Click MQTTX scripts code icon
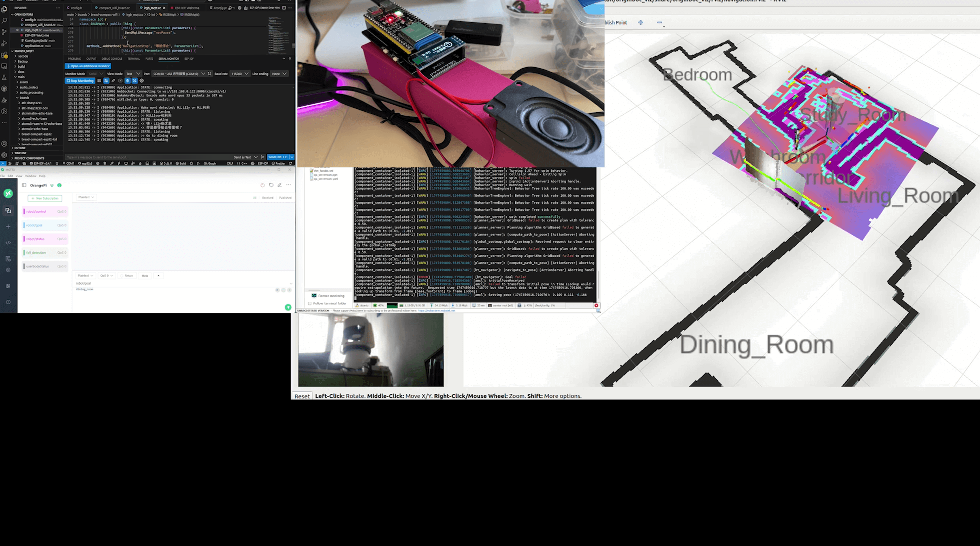This screenshot has width=980, height=546. [x=8, y=243]
